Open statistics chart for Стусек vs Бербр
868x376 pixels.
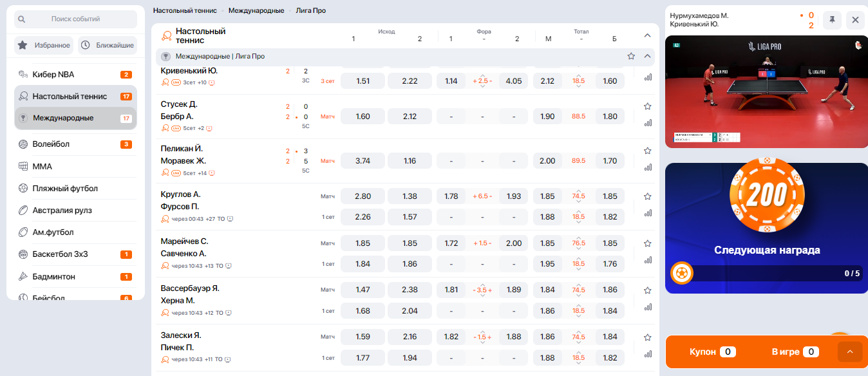pyautogui.click(x=648, y=122)
